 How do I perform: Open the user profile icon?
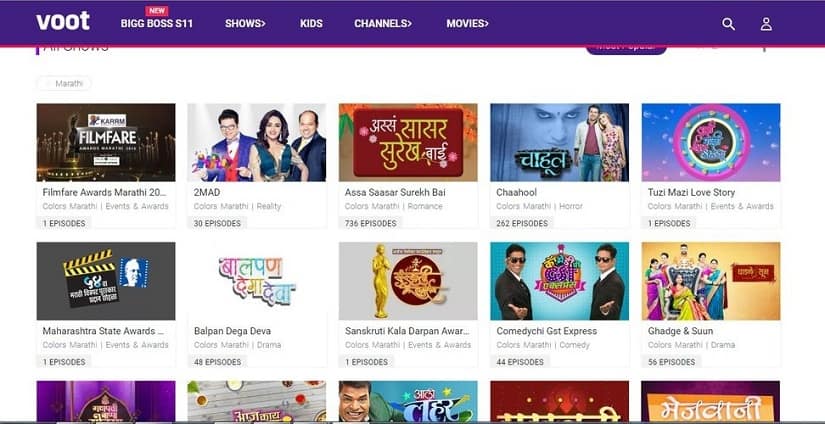pyautogui.click(x=766, y=24)
